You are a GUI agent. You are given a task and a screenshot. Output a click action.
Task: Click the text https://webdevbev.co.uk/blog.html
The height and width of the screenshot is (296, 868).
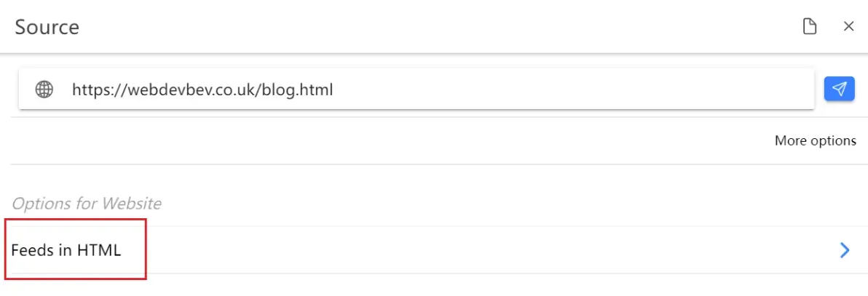[202, 89]
